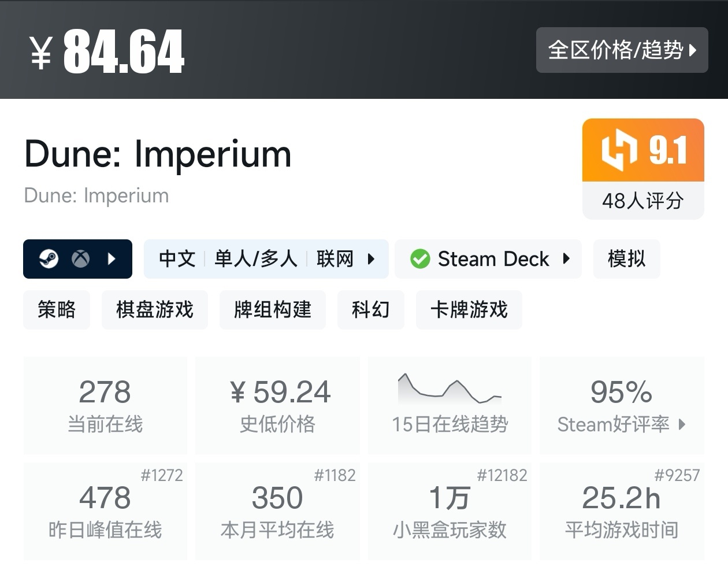Open 全区价格/趋势 price trends

click(x=622, y=50)
